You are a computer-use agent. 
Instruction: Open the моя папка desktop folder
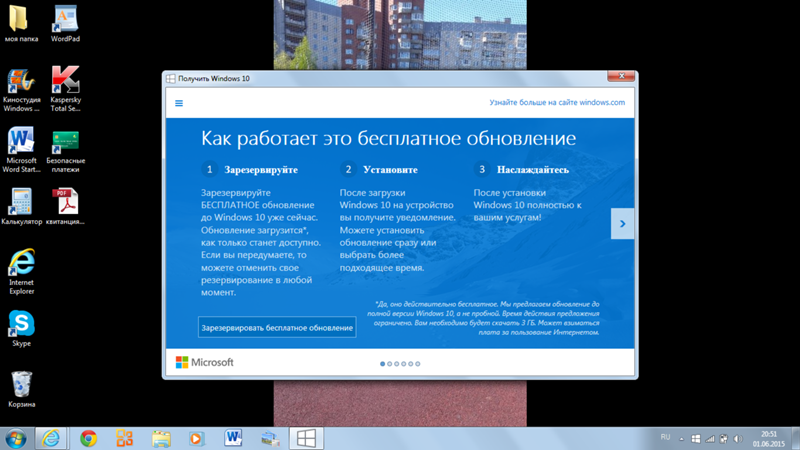[x=21, y=23]
